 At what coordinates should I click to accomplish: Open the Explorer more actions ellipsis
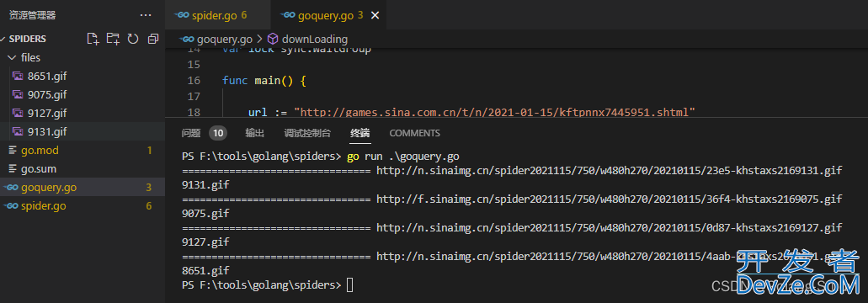point(146,15)
